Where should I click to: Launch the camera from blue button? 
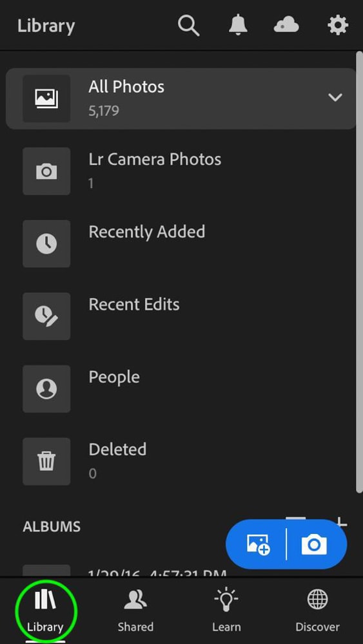[314, 545]
